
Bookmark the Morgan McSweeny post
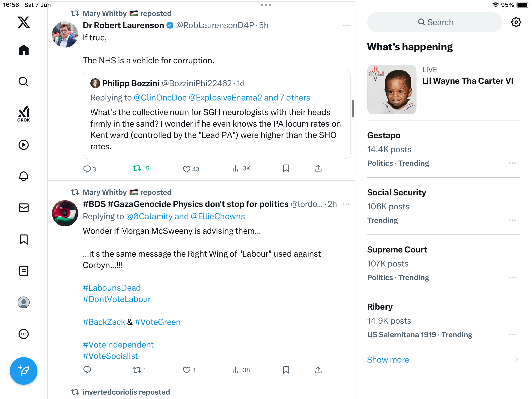pos(286,370)
